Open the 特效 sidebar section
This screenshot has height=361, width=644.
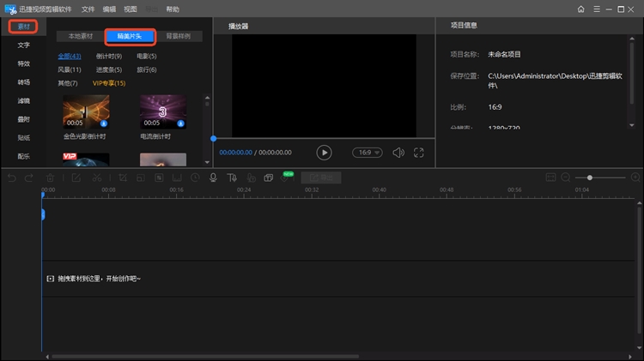(23, 63)
